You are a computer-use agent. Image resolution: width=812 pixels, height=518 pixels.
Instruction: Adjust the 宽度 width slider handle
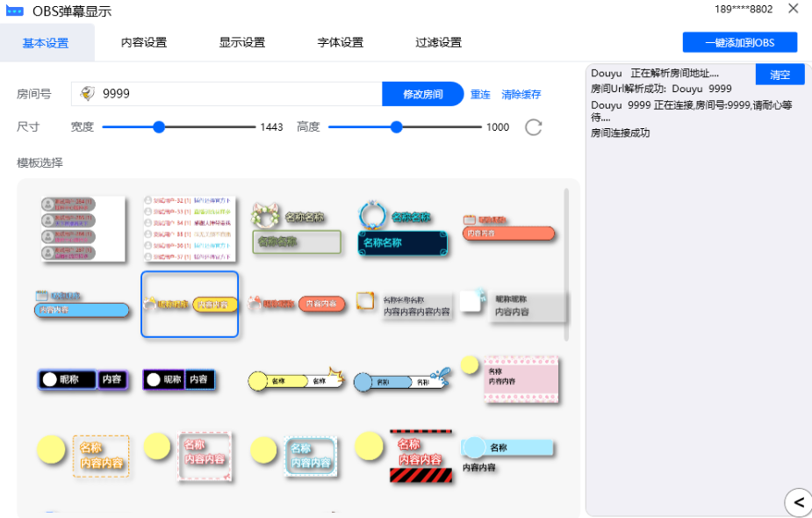click(x=159, y=127)
